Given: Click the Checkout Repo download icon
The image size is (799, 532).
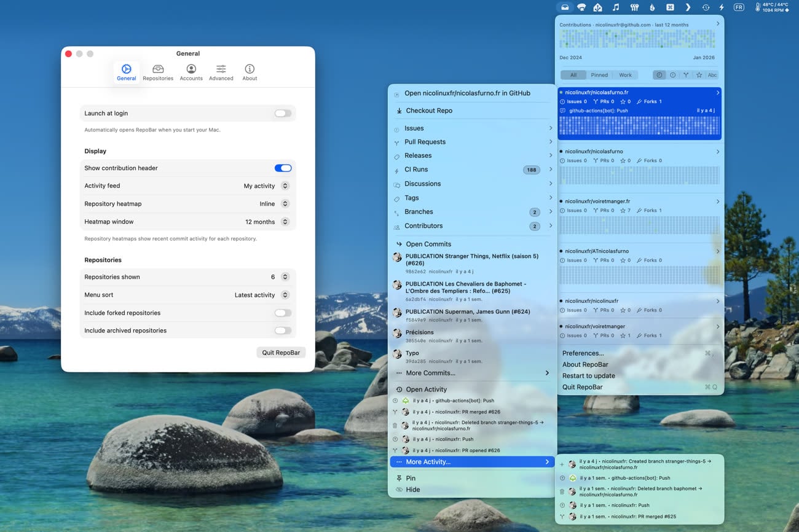Looking at the screenshot, I should point(398,111).
